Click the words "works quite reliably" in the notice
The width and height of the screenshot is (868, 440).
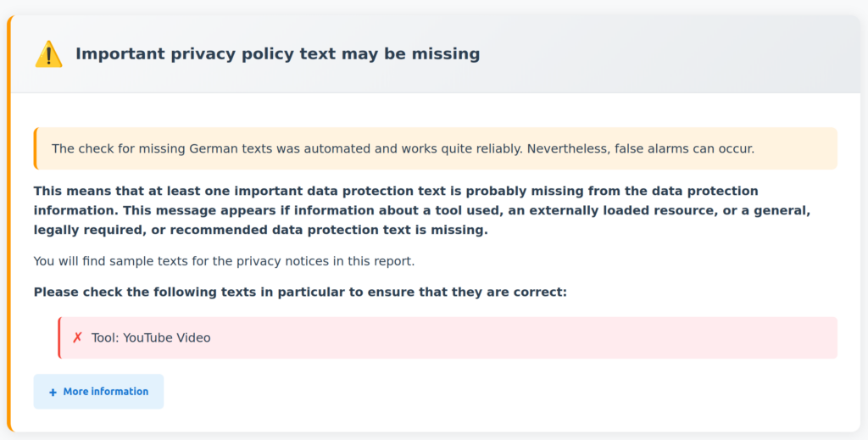pos(453,148)
